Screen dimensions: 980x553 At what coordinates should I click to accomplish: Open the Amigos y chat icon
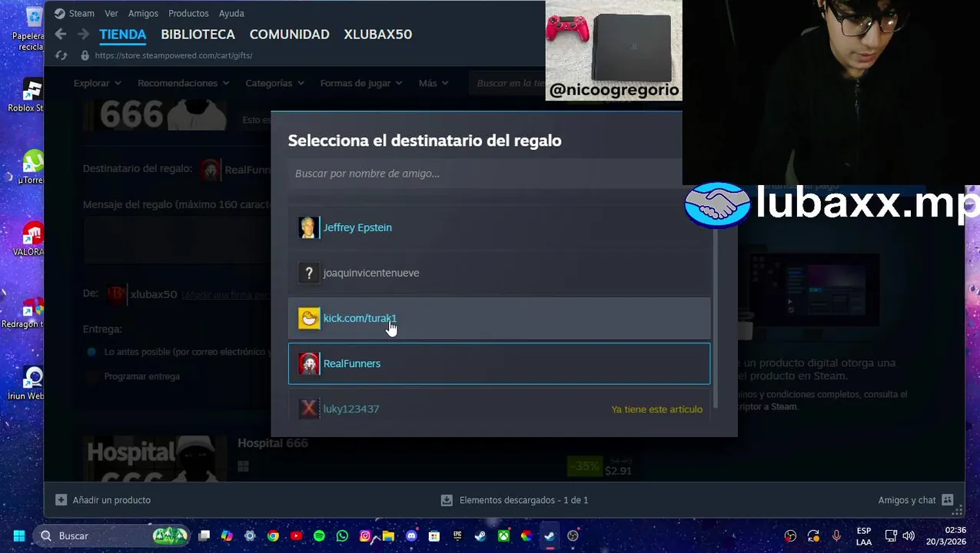tap(947, 500)
